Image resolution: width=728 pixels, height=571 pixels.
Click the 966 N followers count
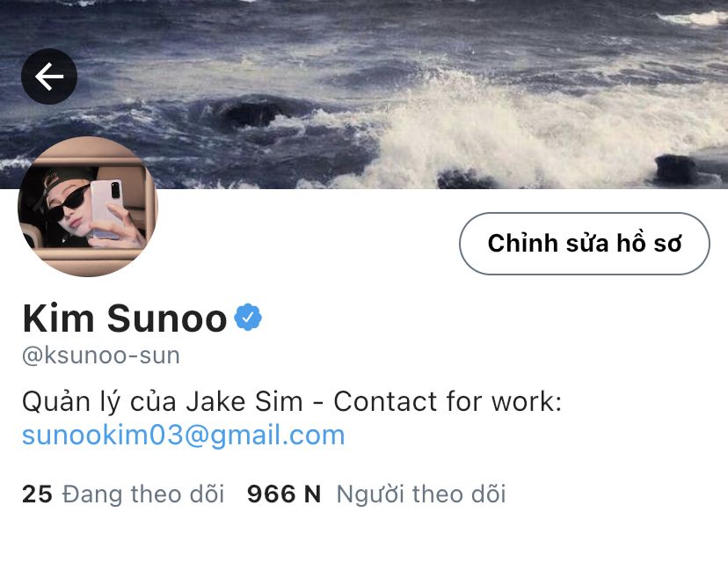(284, 494)
